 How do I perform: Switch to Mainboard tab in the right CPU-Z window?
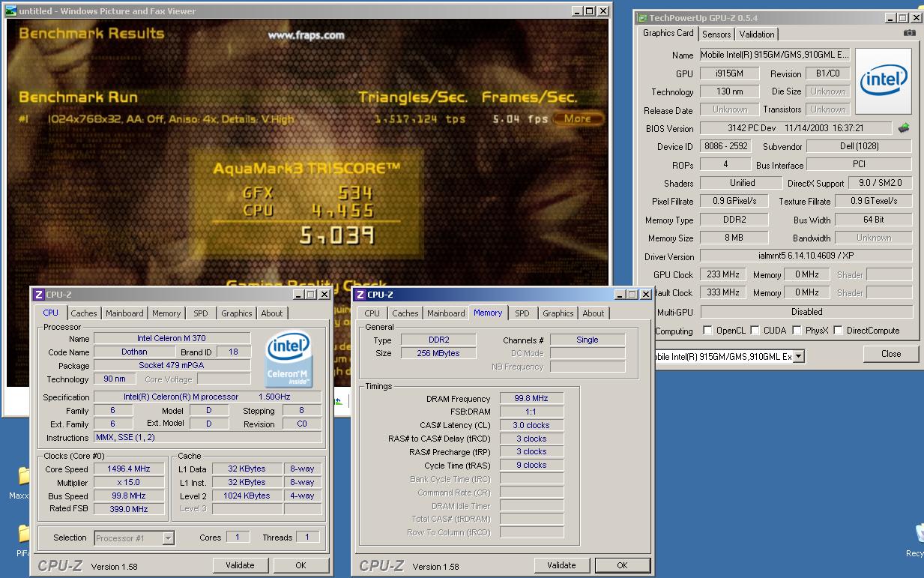pyautogui.click(x=446, y=313)
